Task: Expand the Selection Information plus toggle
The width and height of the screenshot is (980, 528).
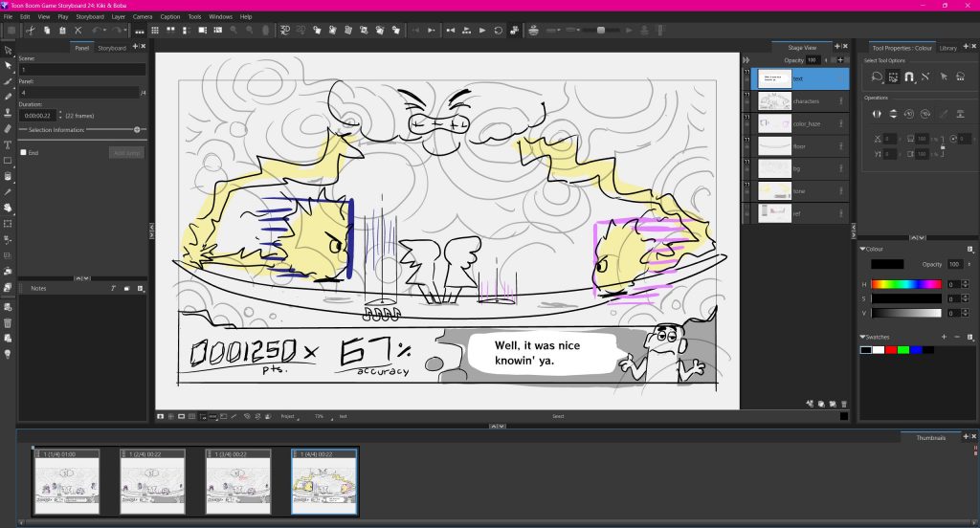Action: [137, 130]
